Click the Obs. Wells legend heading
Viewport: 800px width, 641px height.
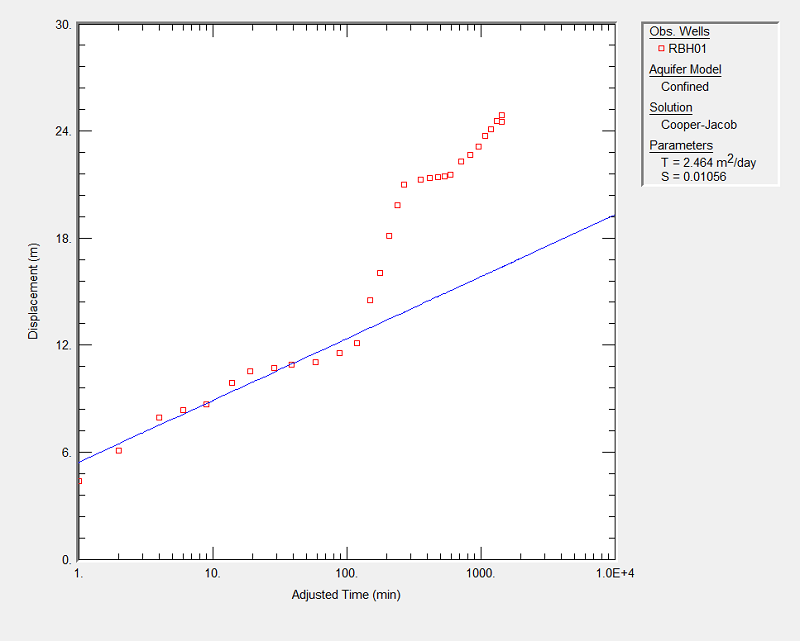click(x=679, y=31)
